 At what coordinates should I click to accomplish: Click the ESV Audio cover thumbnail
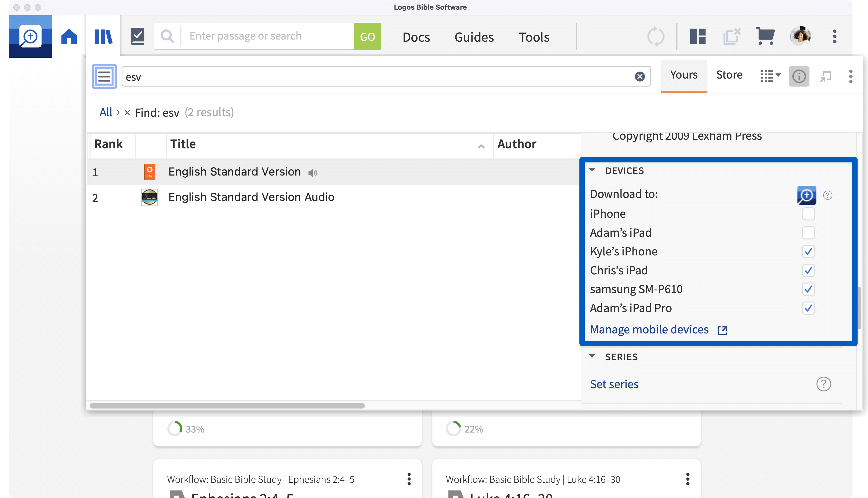pyautogui.click(x=149, y=197)
